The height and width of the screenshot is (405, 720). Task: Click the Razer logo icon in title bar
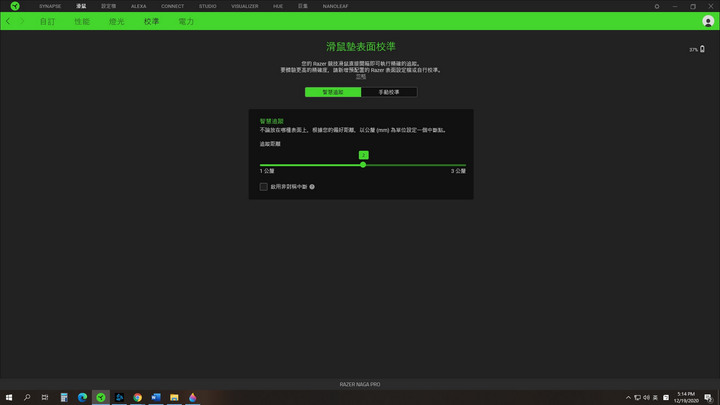15,6
